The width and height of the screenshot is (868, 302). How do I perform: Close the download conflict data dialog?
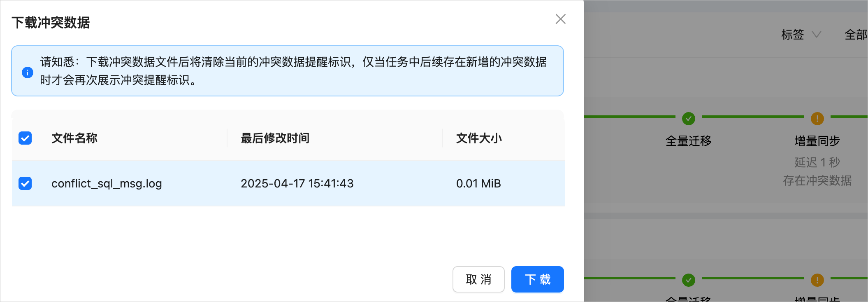pos(560,19)
